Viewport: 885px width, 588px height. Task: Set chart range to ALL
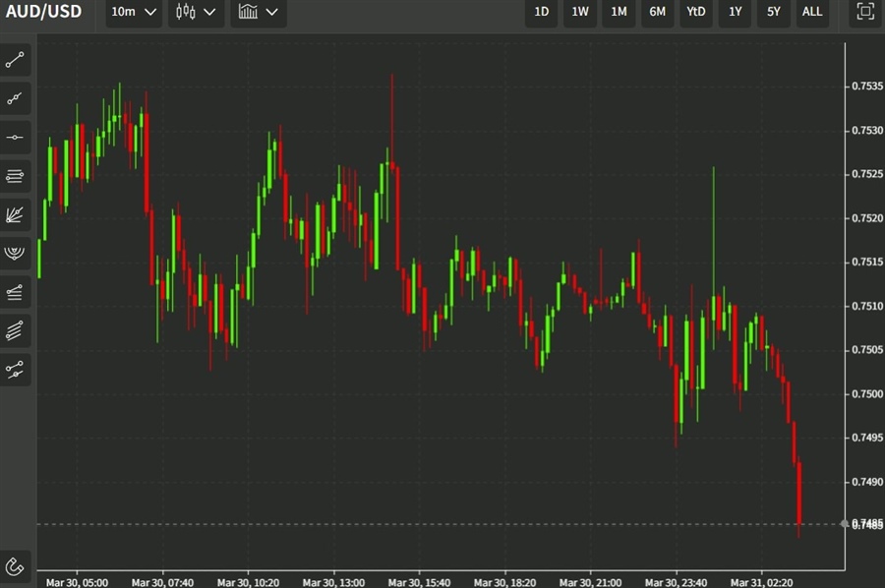pyautogui.click(x=812, y=12)
